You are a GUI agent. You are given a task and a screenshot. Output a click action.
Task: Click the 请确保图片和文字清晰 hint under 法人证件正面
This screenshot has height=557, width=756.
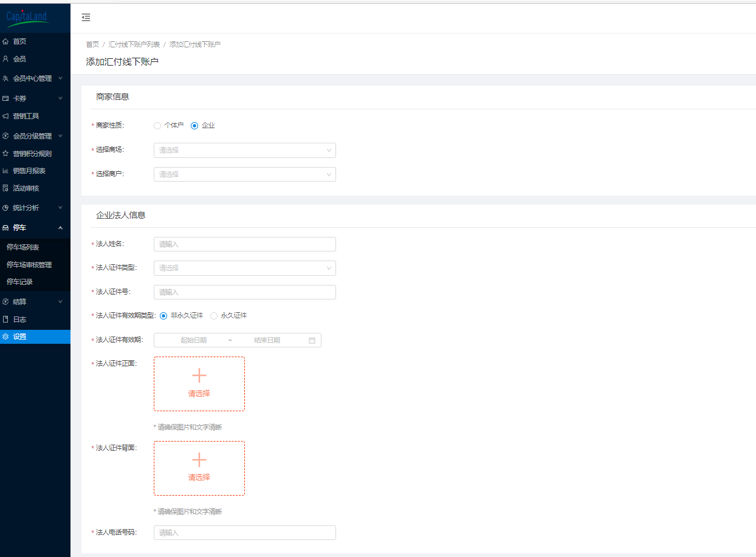[x=188, y=427]
